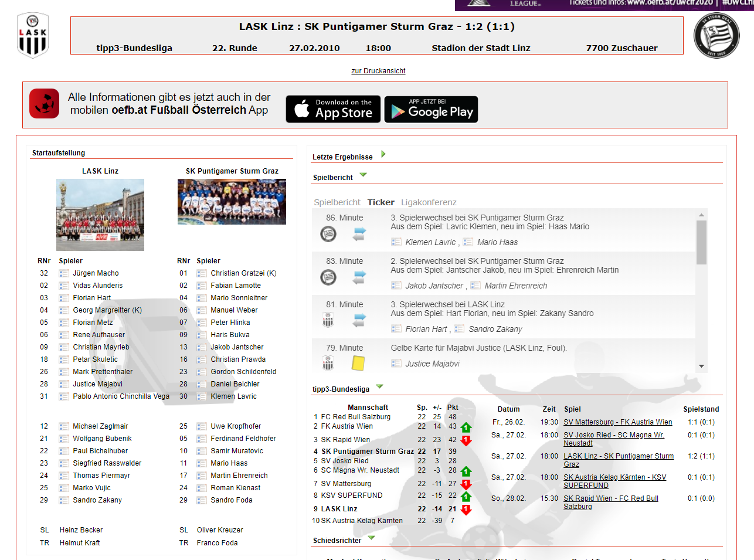Select trainer Franco Foda

[218, 543]
